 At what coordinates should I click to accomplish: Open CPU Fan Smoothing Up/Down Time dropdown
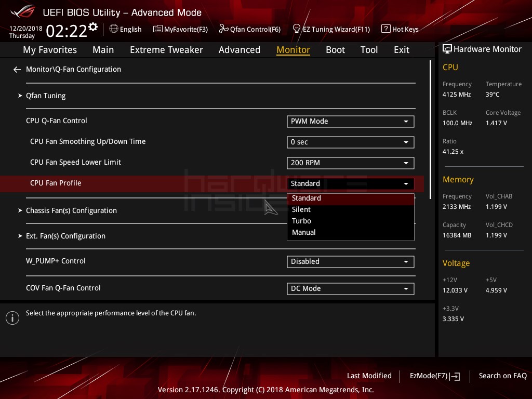tap(351, 142)
